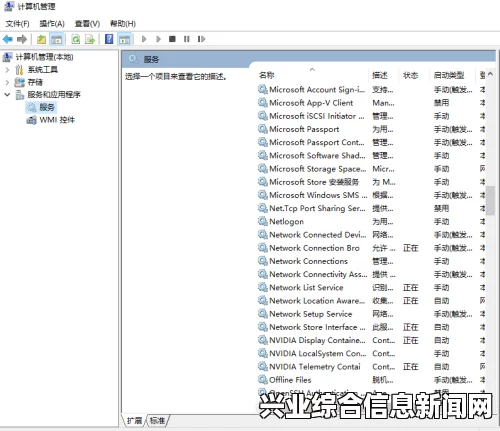Collapse the 服务和应用程序 tree node
500x431 pixels.
(x=7, y=95)
